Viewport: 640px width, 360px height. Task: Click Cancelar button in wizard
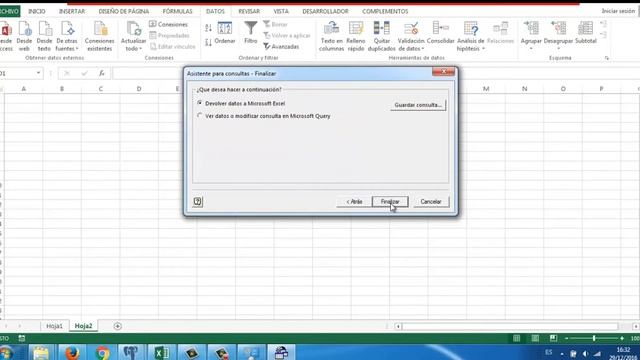(x=431, y=202)
